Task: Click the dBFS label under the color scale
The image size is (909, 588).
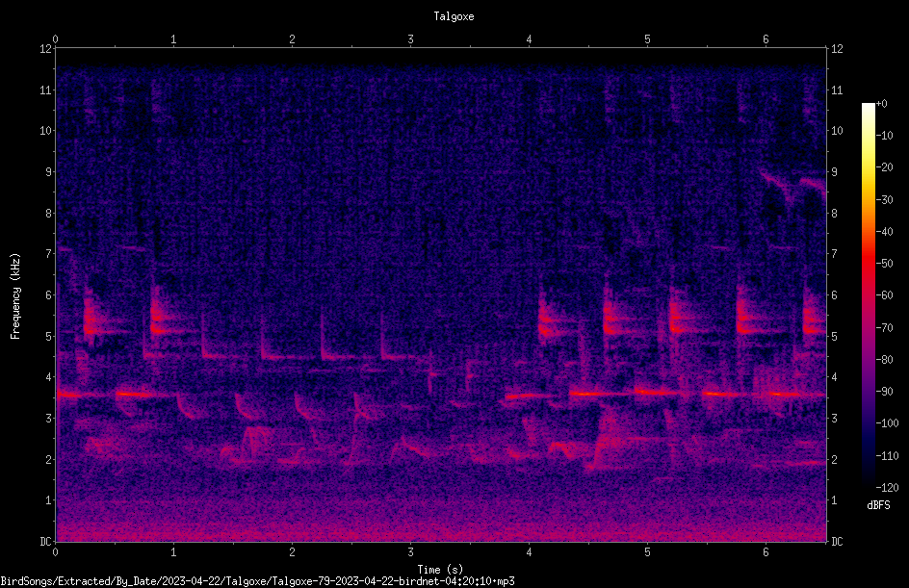Action: click(878, 505)
